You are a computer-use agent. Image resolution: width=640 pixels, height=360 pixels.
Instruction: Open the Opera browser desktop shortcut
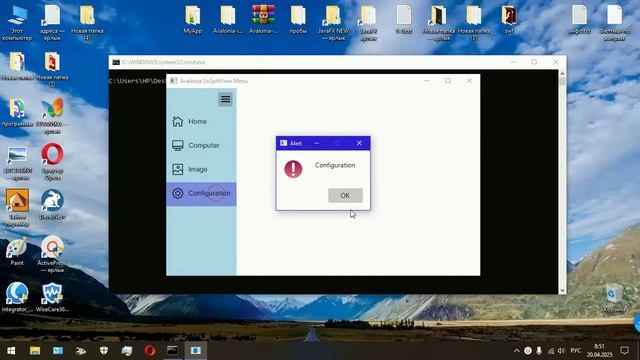(x=52, y=161)
